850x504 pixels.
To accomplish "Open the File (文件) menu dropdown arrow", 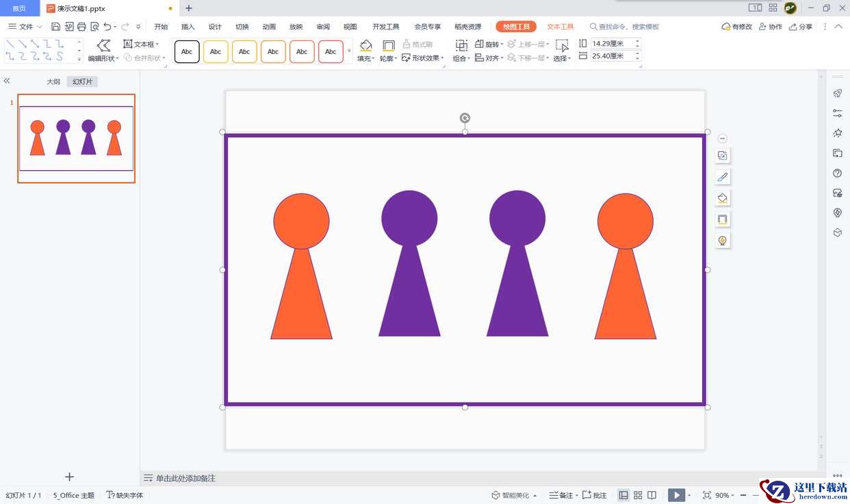I will 39,27.
